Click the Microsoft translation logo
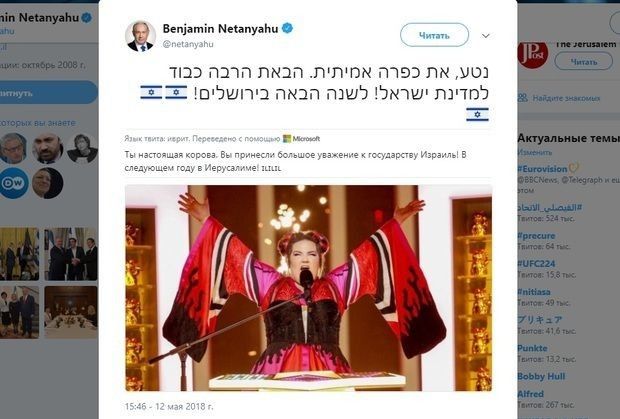The height and width of the screenshot is (419, 620). pyautogui.click(x=302, y=139)
